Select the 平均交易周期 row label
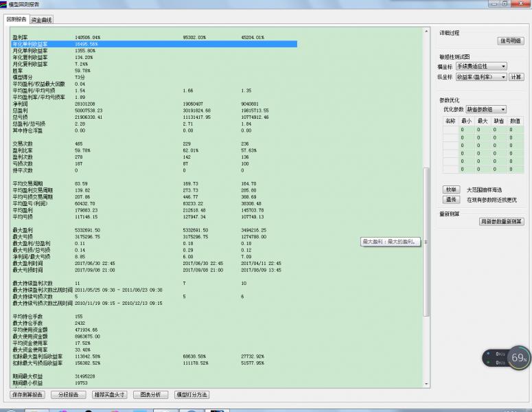The height and width of the screenshot is (412, 532). point(27,183)
